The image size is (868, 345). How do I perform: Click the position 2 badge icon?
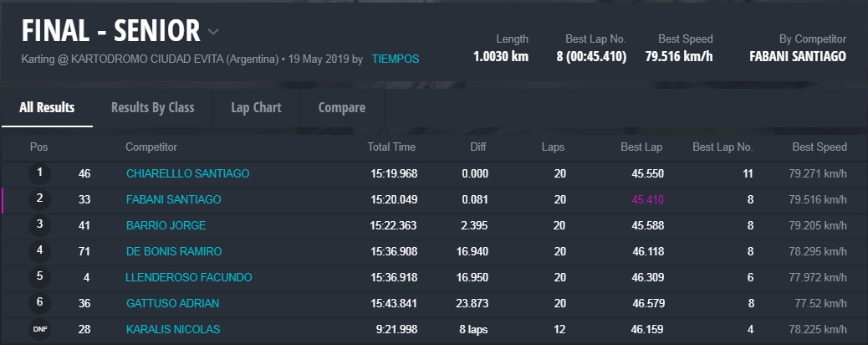point(39,199)
